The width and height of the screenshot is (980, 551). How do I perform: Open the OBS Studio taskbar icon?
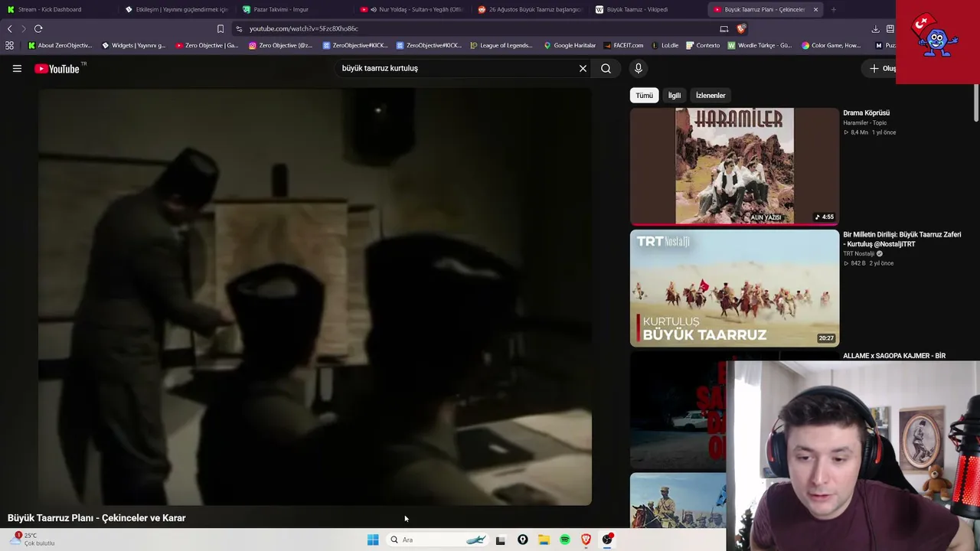tap(607, 540)
